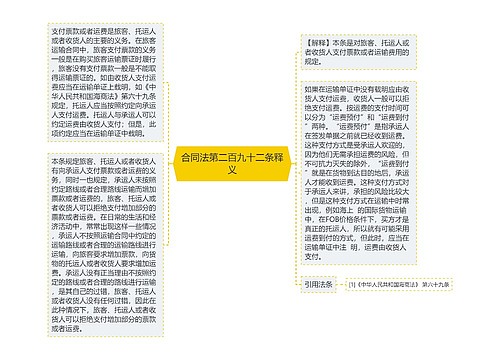Select node beginning 本条规定旅客、托运人
The image size is (500, 360).
[106, 245]
